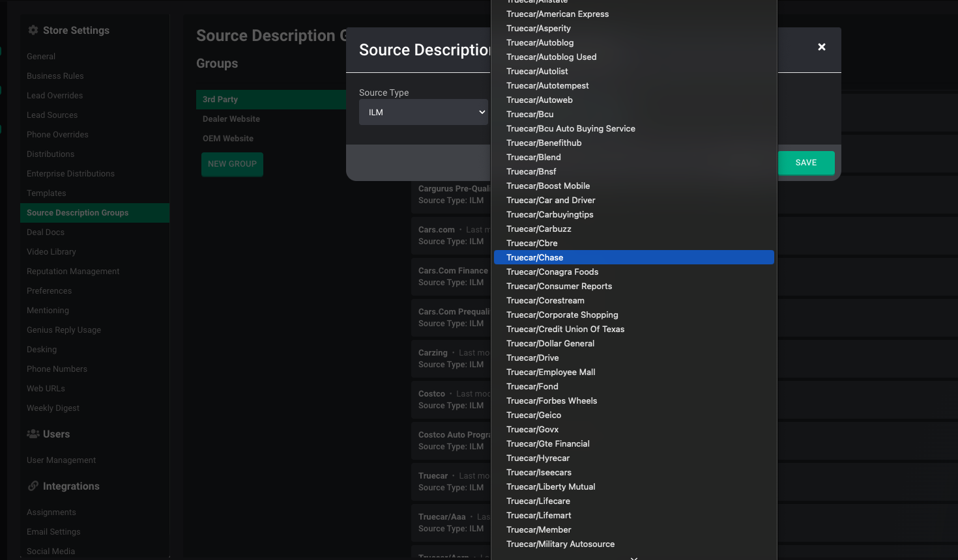Viewport: 958px width, 560px height.
Task: Choose Truecar/Conagra Foods option
Action: click(x=634, y=272)
